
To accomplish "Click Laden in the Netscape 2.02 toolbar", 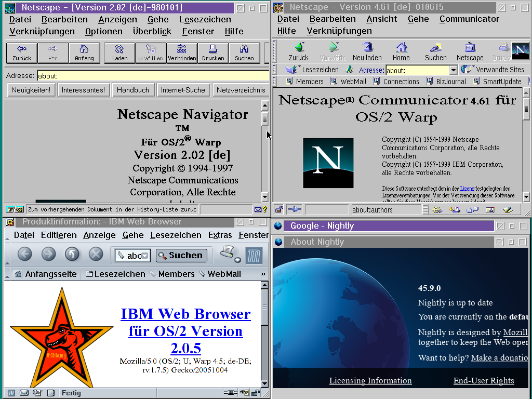I will 119,53.
